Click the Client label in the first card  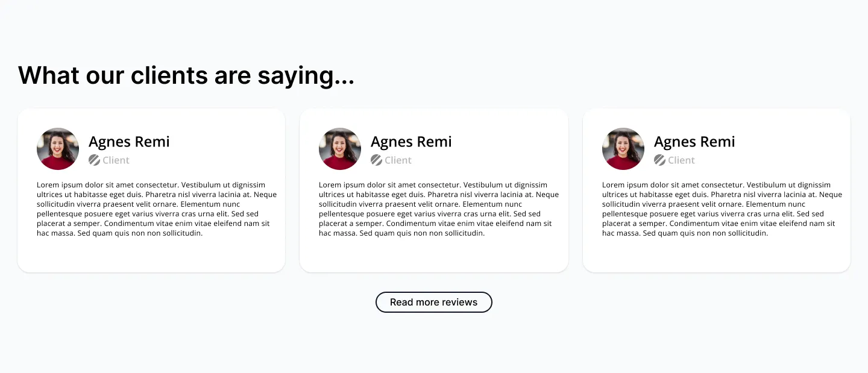pyautogui.click(x=116, y=160)
